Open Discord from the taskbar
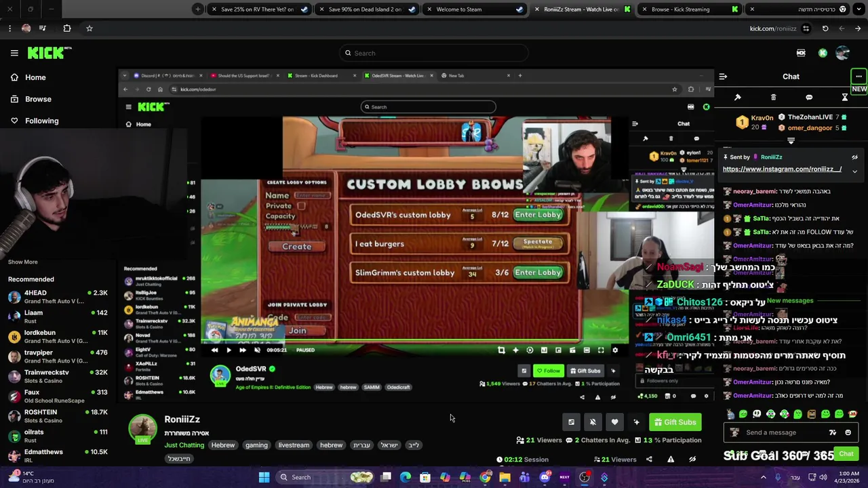 (x=545, y=477)
